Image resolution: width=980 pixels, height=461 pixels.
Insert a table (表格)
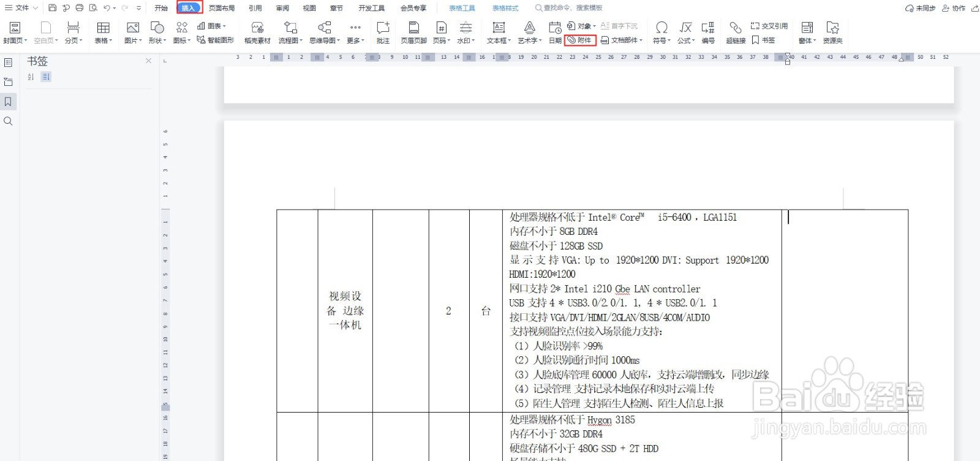pyautogui.click(x=104, y=32)
